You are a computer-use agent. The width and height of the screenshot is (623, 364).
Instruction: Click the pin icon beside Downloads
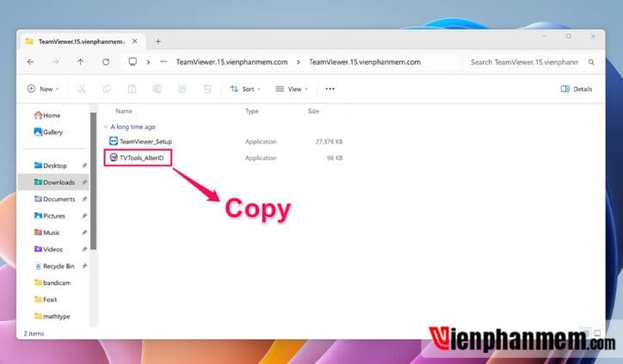[x=84, y=182]
